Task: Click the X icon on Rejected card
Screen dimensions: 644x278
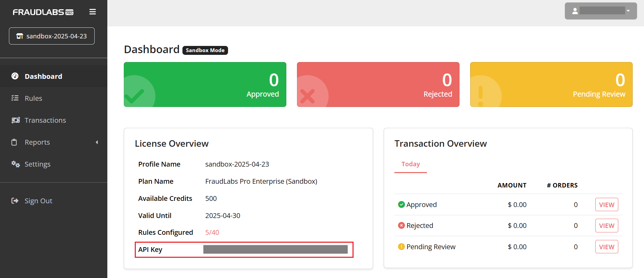Action: click(307, 96)
